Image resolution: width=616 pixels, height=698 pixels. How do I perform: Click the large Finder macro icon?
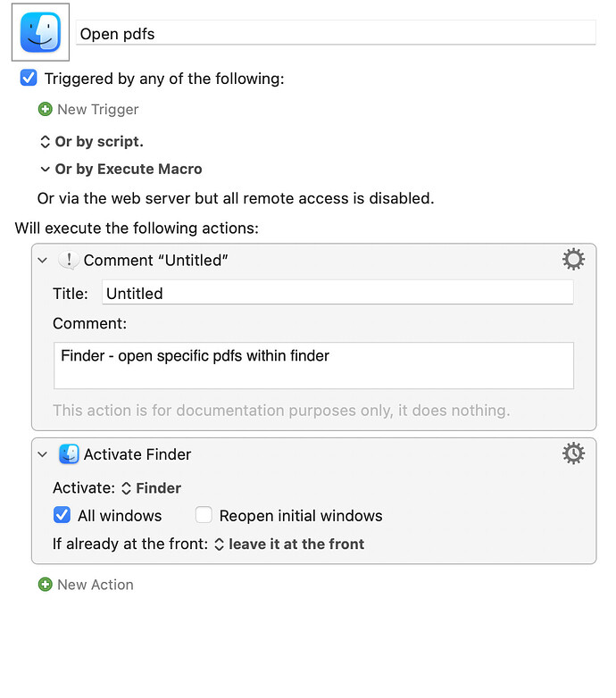coord(40,32)
